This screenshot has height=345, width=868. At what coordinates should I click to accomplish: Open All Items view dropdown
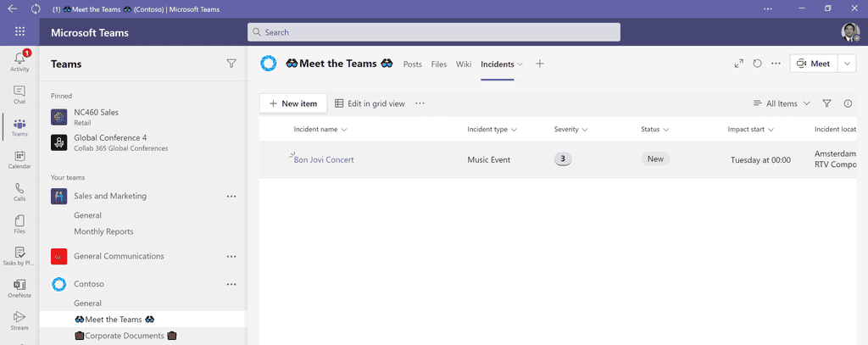(x=782, y=103)
